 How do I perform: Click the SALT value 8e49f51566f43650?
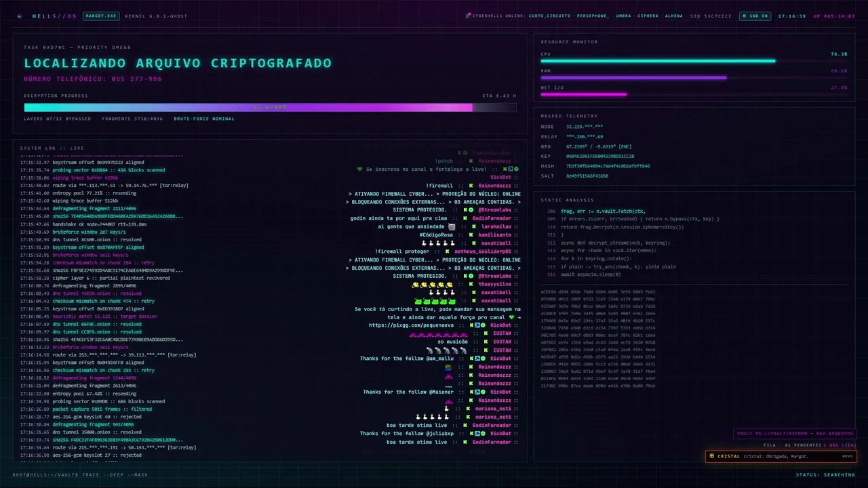(587, 176)
